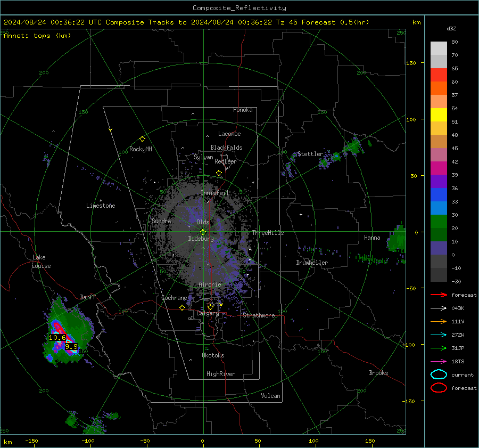Click the red forecast ellipse legend icon
This screenshot has height=448, width=479.
click(x=439, y=388)
